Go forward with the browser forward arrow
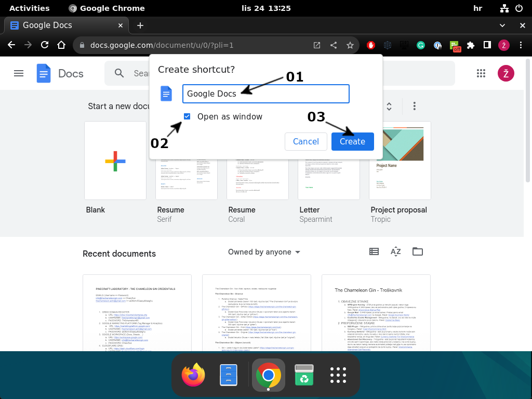This screenshot has height=399, width=532. [x=28, y=45]
